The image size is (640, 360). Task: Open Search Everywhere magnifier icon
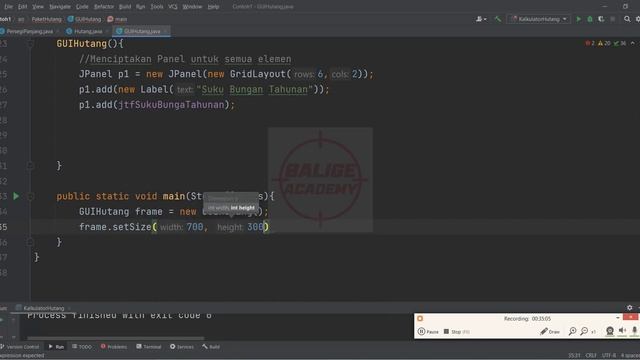tap(627, 19)
